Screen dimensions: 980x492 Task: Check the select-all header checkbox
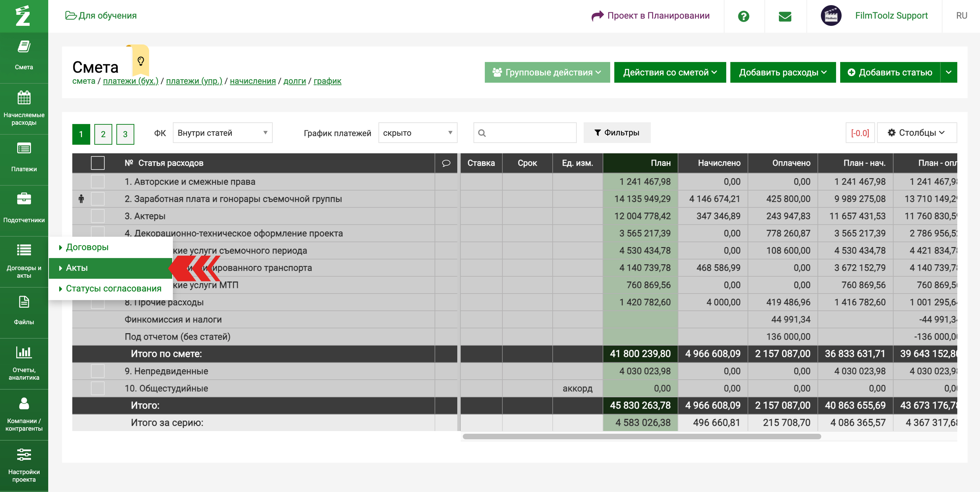[97, 163]
